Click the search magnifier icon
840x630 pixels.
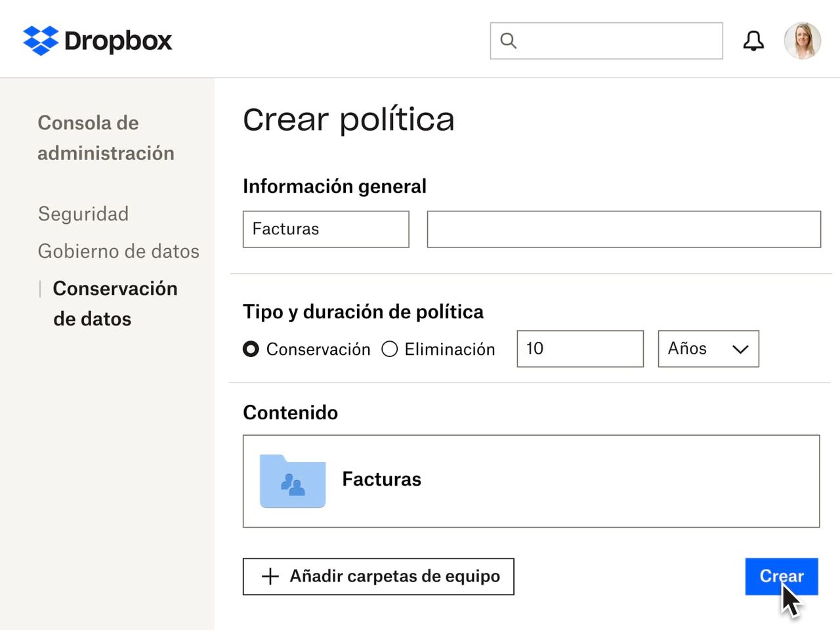(x=509, y=41)
